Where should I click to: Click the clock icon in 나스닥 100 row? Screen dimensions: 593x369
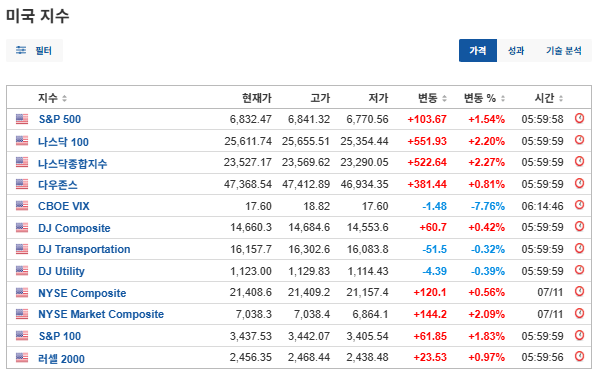click(579, 140)
